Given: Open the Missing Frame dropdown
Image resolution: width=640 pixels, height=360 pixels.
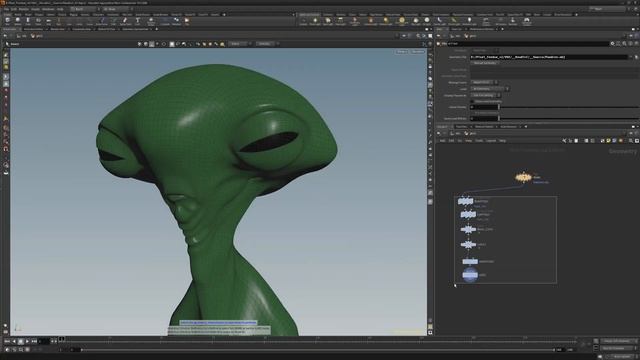Looking at the screenshot, I should pyautogui.click(x=484, y=82).
